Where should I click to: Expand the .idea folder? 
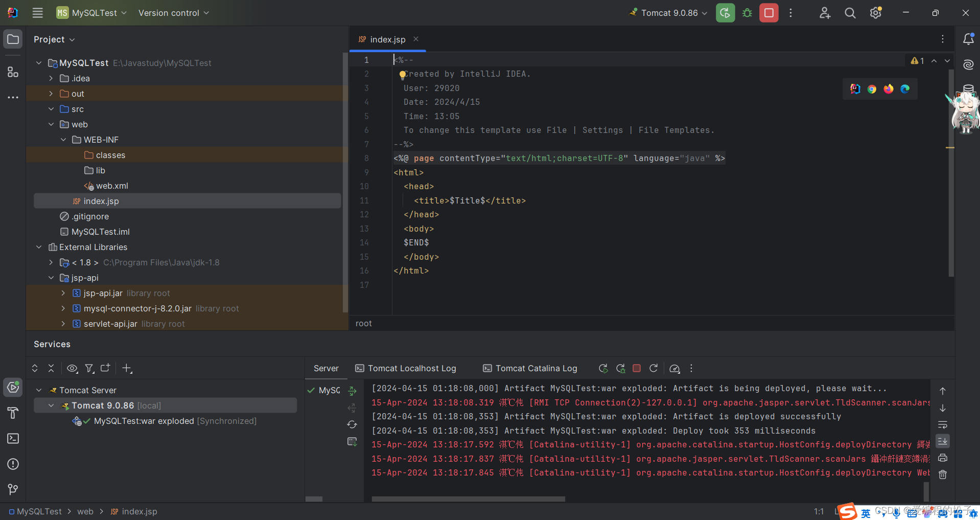(51, 78)
